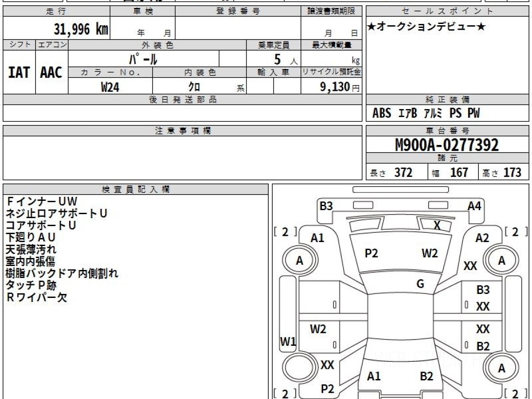Select the IAT shift value

[19, 73]
